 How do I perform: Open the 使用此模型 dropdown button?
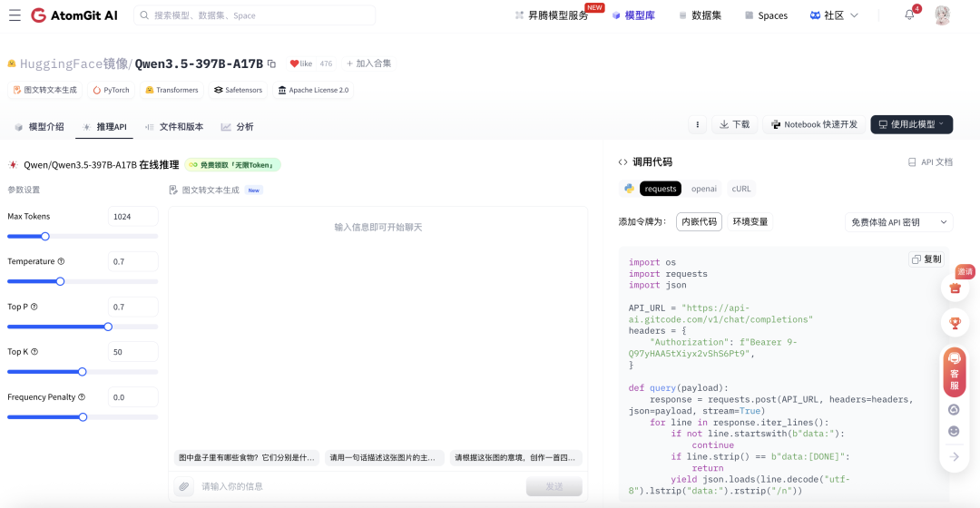(x=911, y=124)
